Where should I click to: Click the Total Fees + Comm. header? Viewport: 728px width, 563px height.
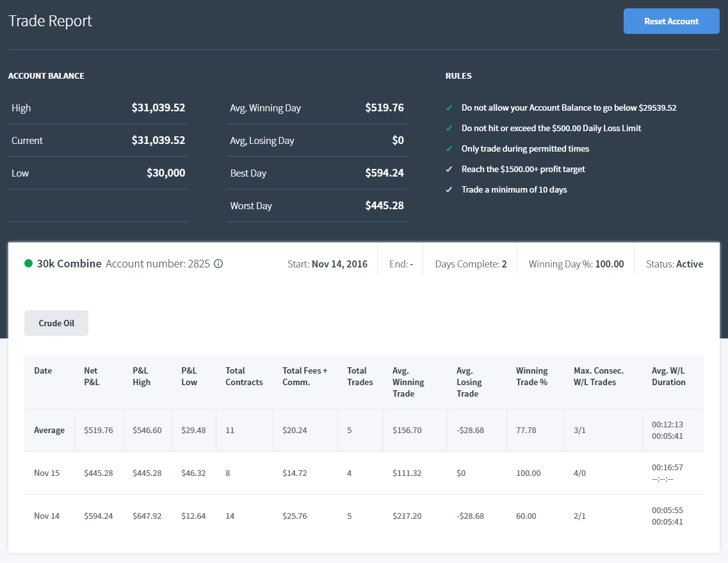(305, 377)
